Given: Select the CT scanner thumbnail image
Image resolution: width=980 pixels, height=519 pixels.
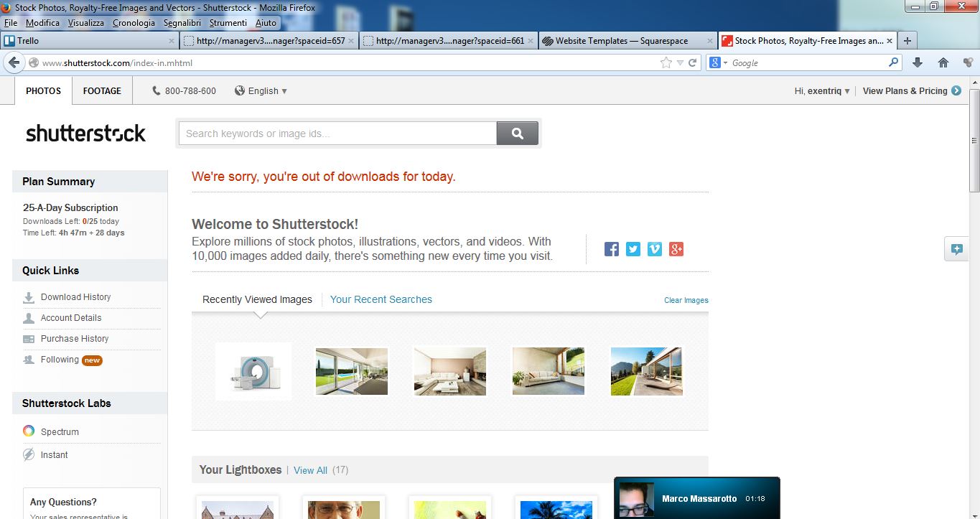Looking at the screenshot, I should (253, 371).
